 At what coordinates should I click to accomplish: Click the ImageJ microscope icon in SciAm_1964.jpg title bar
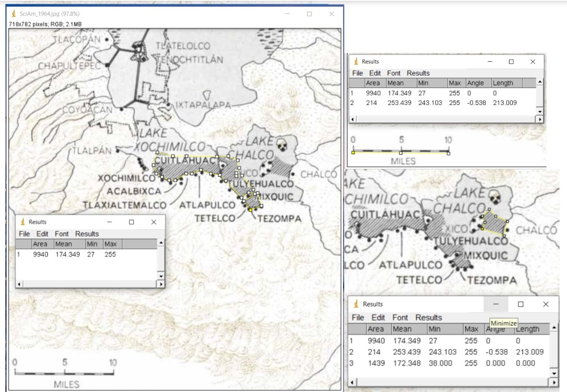click(x=14, y=14)
